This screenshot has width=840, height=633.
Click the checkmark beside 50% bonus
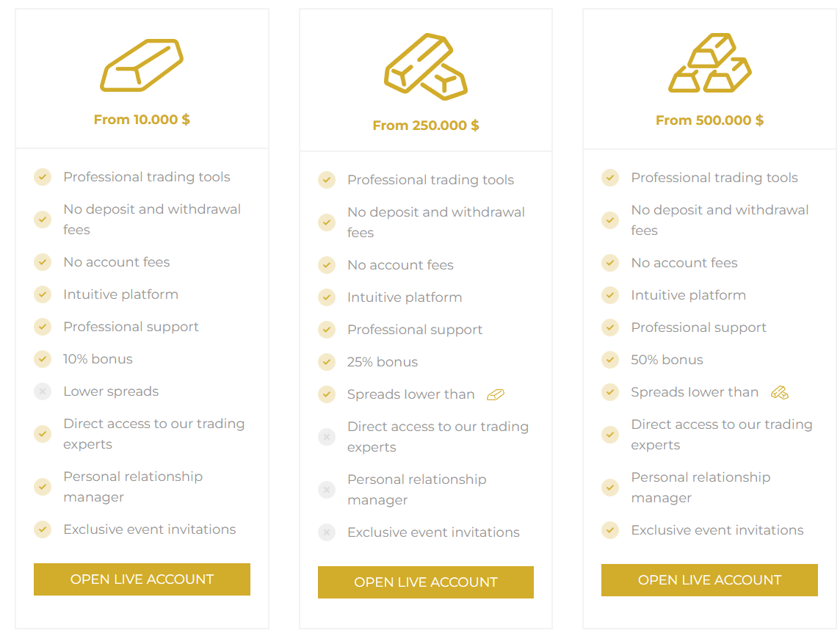(610, 360)
